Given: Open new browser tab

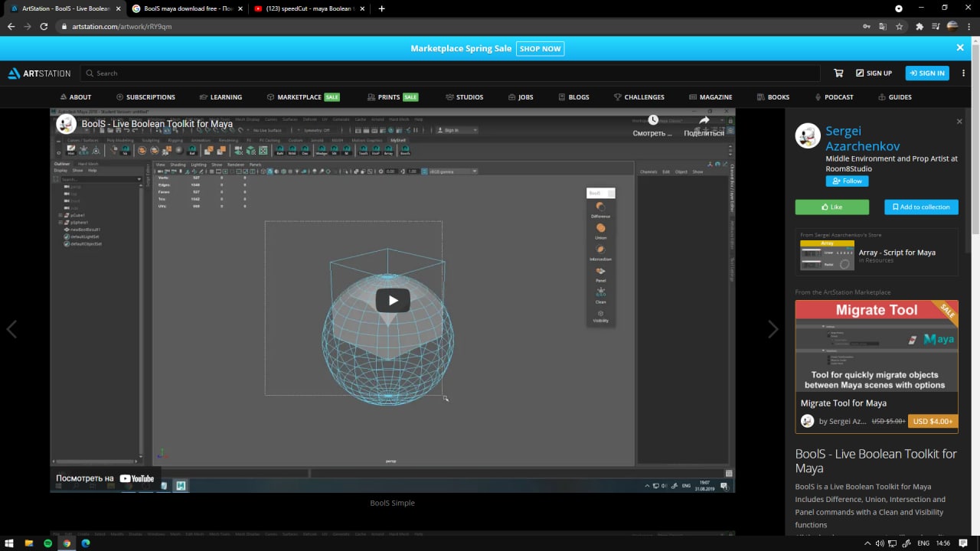Looking at the screenshot, I should pos(382,8).
